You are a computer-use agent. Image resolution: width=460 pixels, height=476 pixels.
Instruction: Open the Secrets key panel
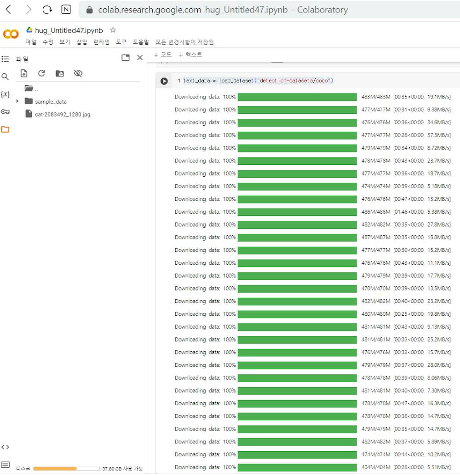click(6, 110)
